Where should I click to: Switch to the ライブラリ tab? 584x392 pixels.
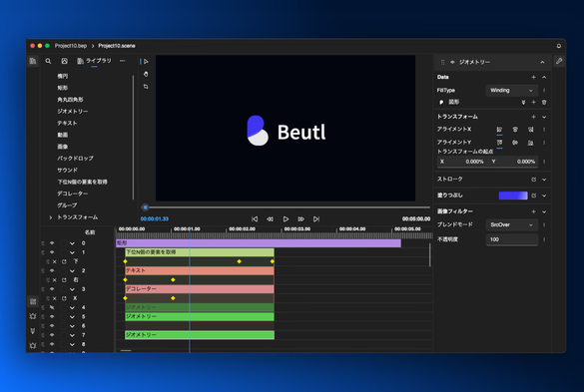pyautogui.click(x=94, y=61)
